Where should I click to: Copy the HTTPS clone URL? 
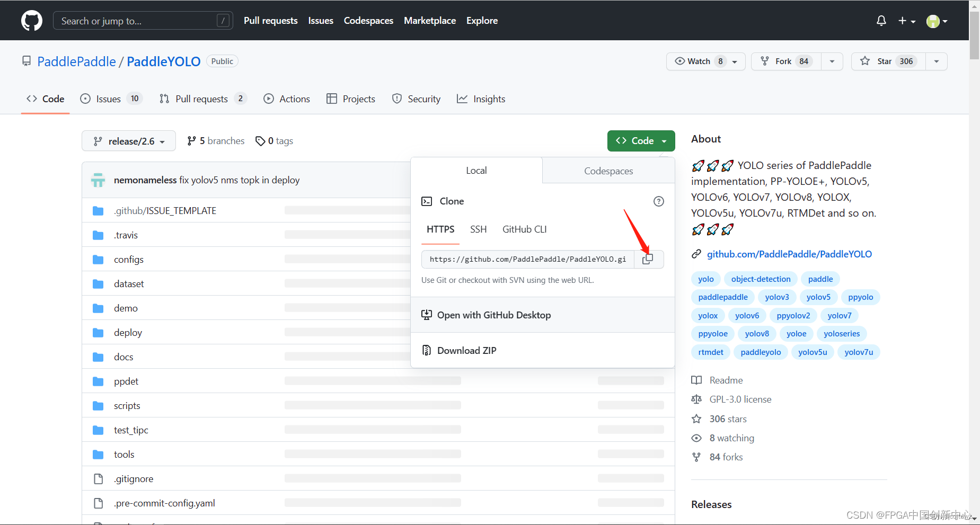point(648,259)
